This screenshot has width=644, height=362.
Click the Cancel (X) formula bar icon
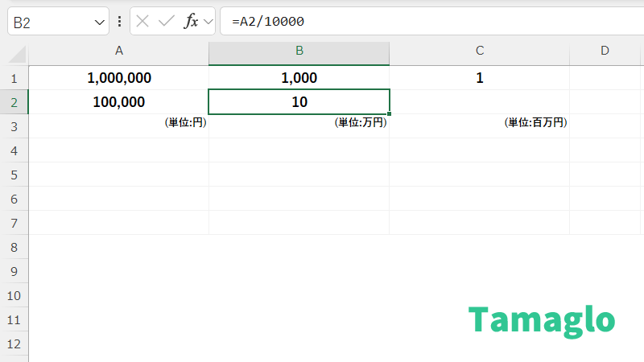point(142,22)
